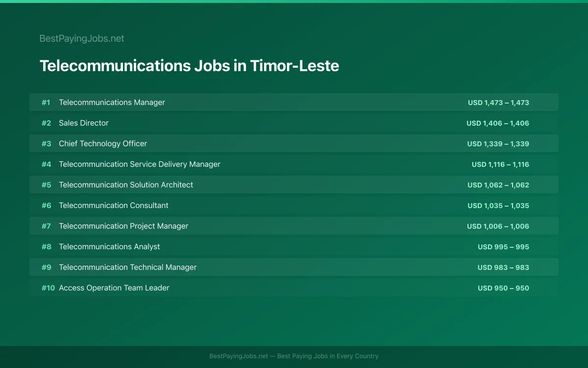Click rank number #3

(x=46, y=144)
